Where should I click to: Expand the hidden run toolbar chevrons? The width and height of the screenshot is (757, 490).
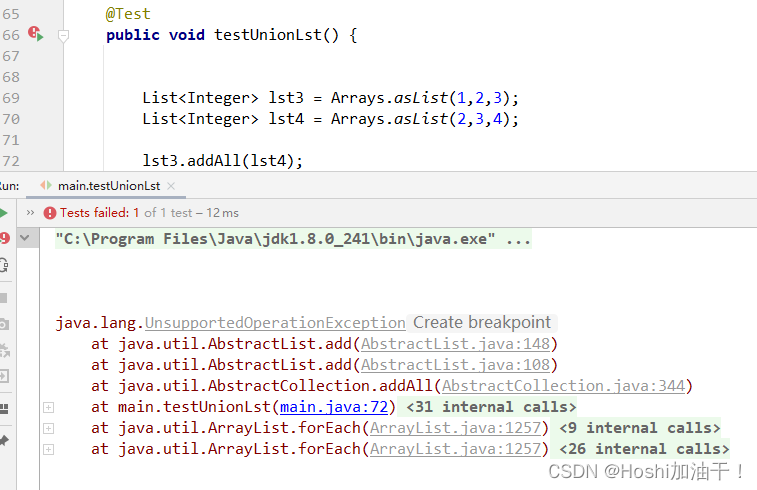click(30, 212)
